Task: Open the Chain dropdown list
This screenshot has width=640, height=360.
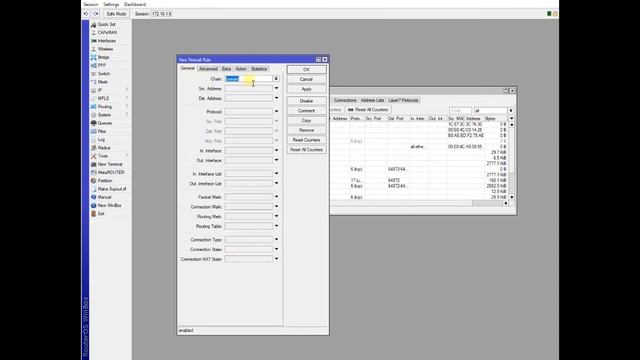Action: pyautogui.click(x=276, y=79)
